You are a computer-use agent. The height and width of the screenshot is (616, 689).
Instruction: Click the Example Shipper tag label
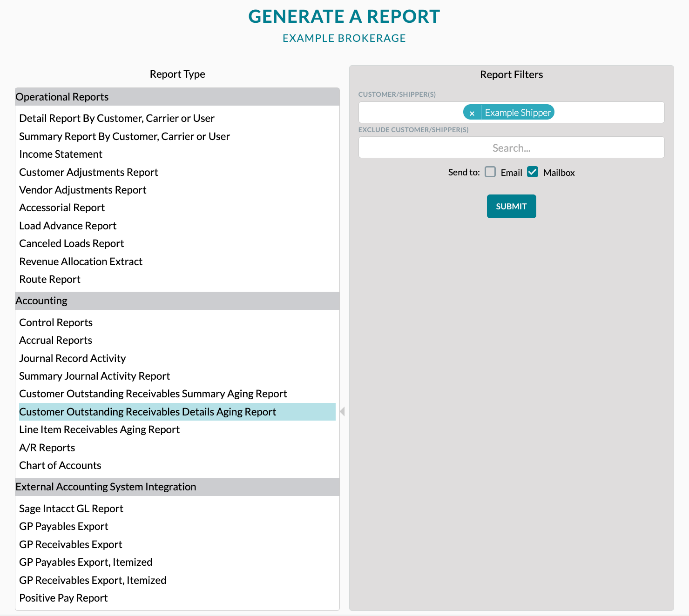tap(518, 113)
